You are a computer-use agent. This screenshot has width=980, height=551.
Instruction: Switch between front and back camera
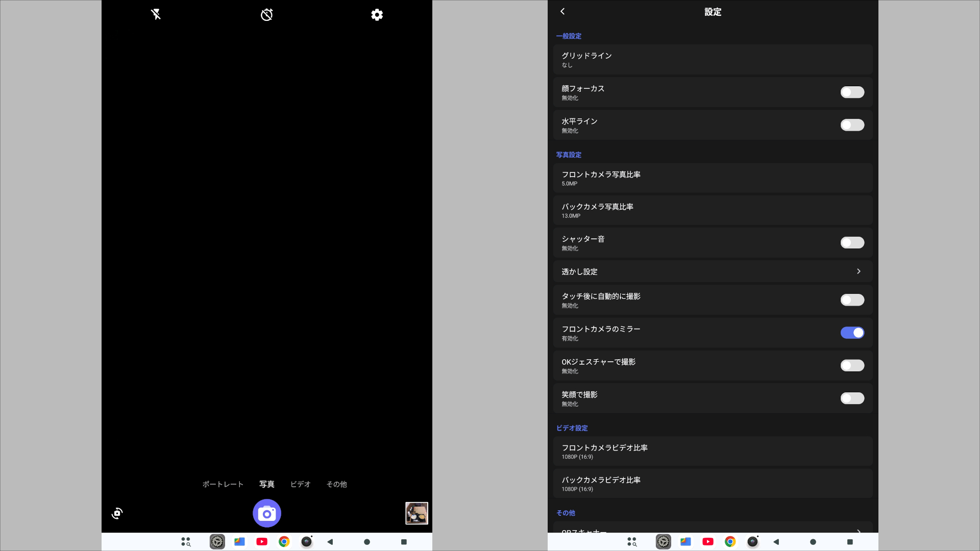(x=117, y=513)
